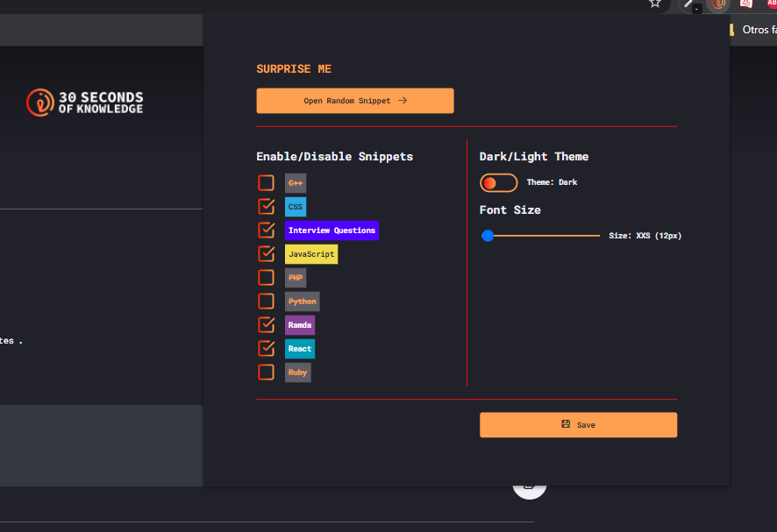Click the red-and-white extension icon in toolbar

pos(745,4)
